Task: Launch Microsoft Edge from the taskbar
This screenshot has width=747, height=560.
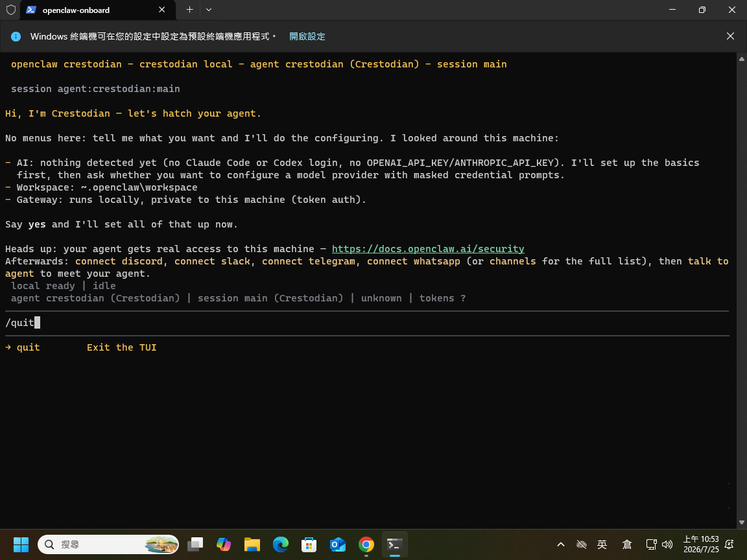Action: (281, 544)
